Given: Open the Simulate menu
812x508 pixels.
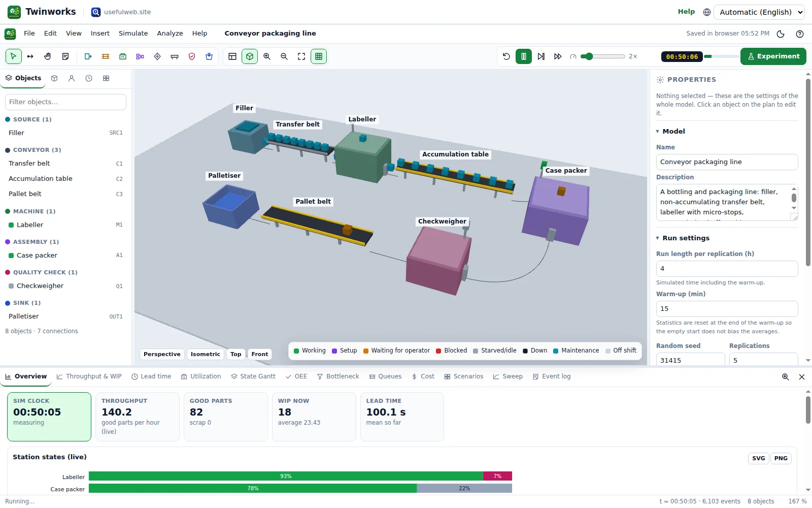Looking at the screenshot, I should pos(133,34).
